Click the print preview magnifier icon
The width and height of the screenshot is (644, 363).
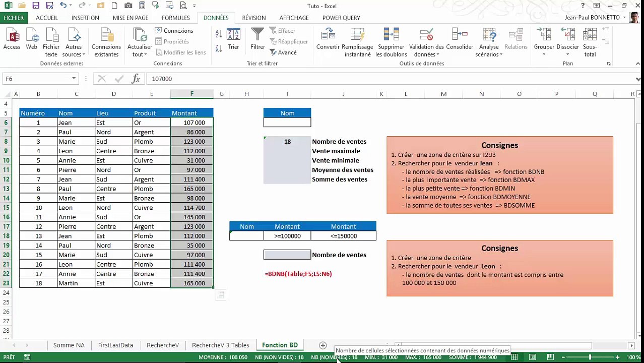coord(183,6)
